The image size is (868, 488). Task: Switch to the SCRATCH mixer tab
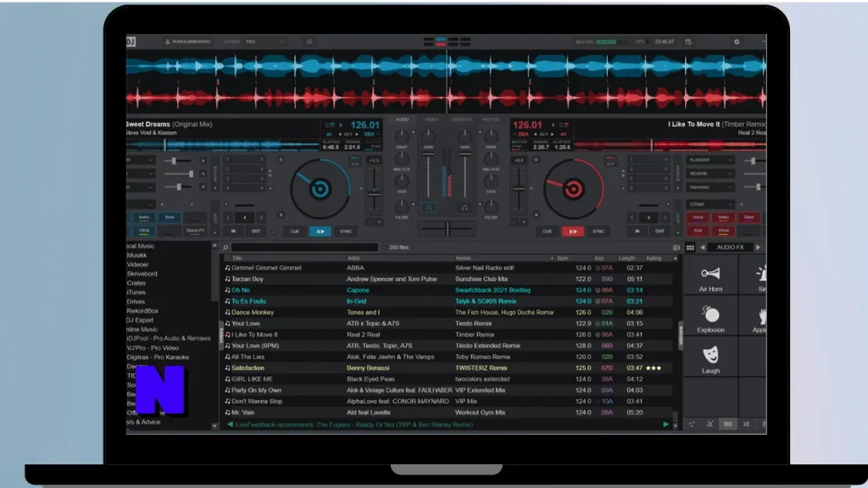coord(461,119)
